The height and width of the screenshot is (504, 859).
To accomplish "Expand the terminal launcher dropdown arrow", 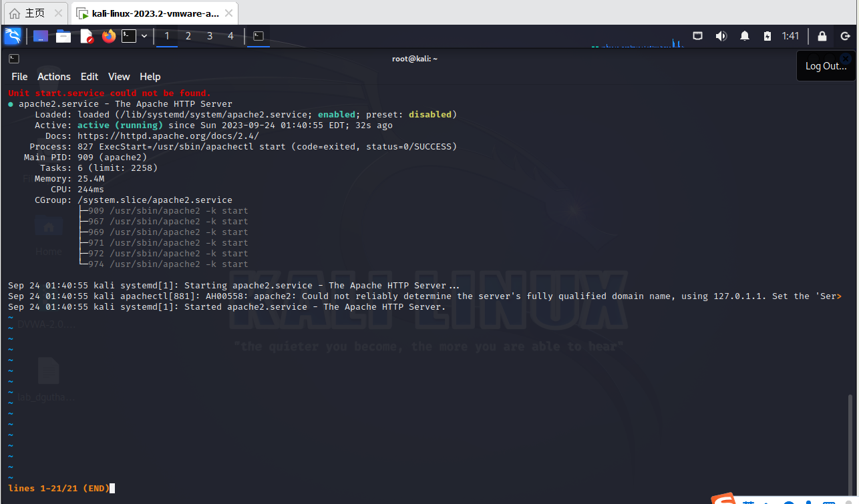I will point(144,36).
